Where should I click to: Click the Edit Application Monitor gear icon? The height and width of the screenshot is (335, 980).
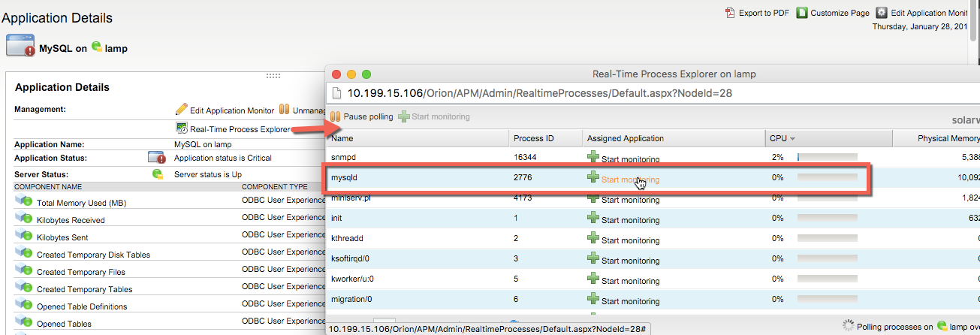click(882, 13)
